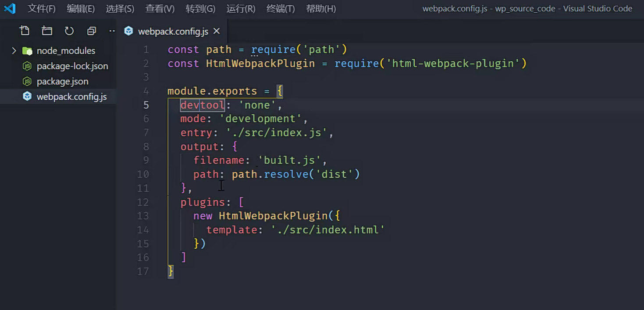The width and height of the screenshot is (644, 310).
Task: Click the webpack icon on the editor tab
Action: [x=128, y=31]
